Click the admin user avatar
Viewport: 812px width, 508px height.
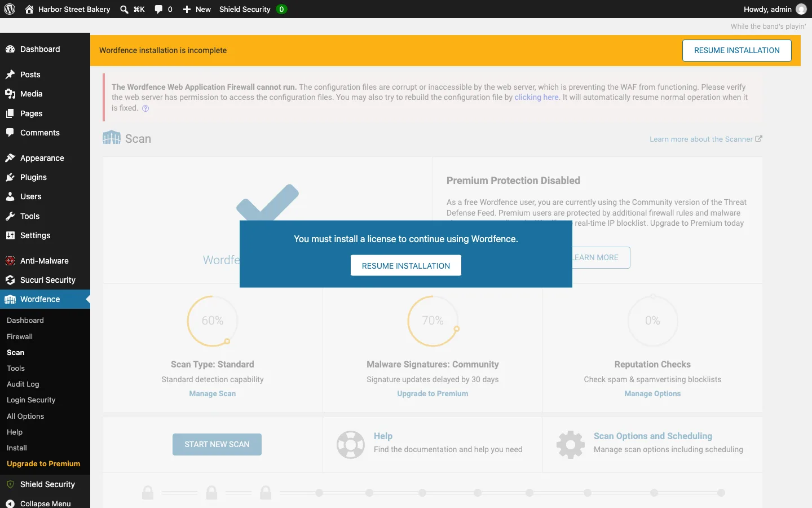(801, 9)
